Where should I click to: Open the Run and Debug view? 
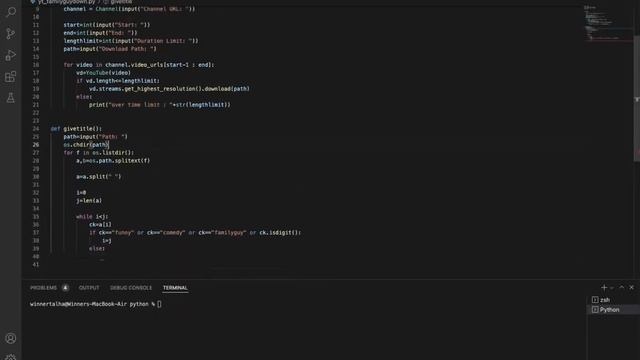[x=11, y=55]
